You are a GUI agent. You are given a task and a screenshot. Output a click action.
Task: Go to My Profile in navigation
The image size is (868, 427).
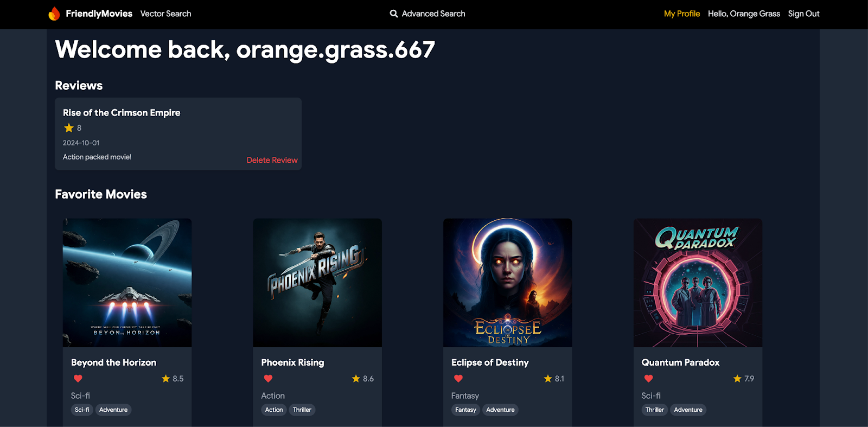click(x=681, y=14)
